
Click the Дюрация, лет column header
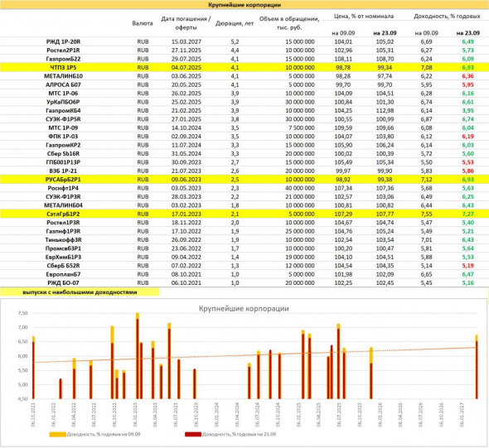tap(235, 24)
